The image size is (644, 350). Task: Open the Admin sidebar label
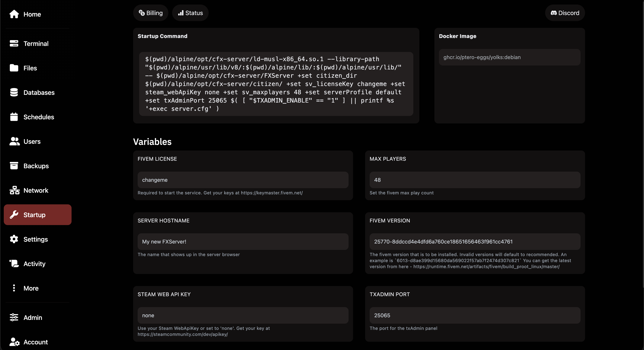point(33,318)
